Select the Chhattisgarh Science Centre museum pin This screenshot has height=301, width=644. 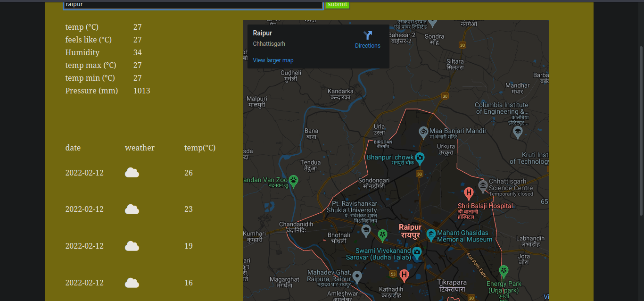click(x=483, y=186)
